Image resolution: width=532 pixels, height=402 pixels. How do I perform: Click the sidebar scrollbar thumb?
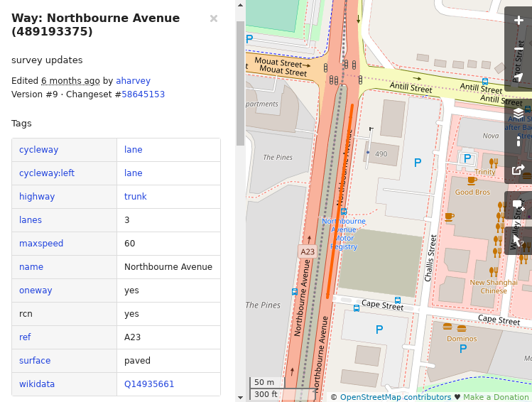pos(241,83)
